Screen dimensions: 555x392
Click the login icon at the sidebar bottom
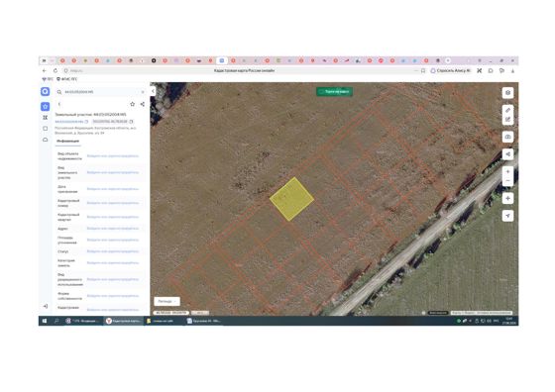46,306
